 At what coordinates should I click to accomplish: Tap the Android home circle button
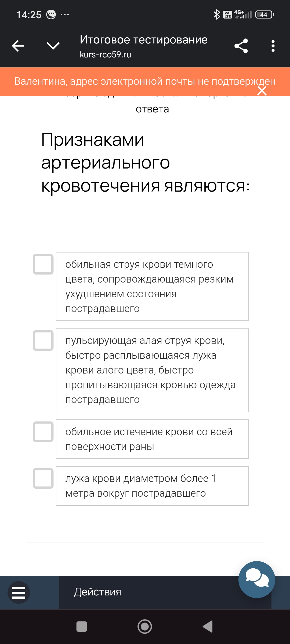click(x=145, y=627)
